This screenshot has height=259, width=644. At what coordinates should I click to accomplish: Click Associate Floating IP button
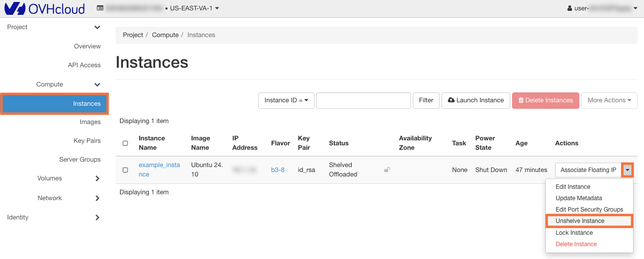click(588, 170)
